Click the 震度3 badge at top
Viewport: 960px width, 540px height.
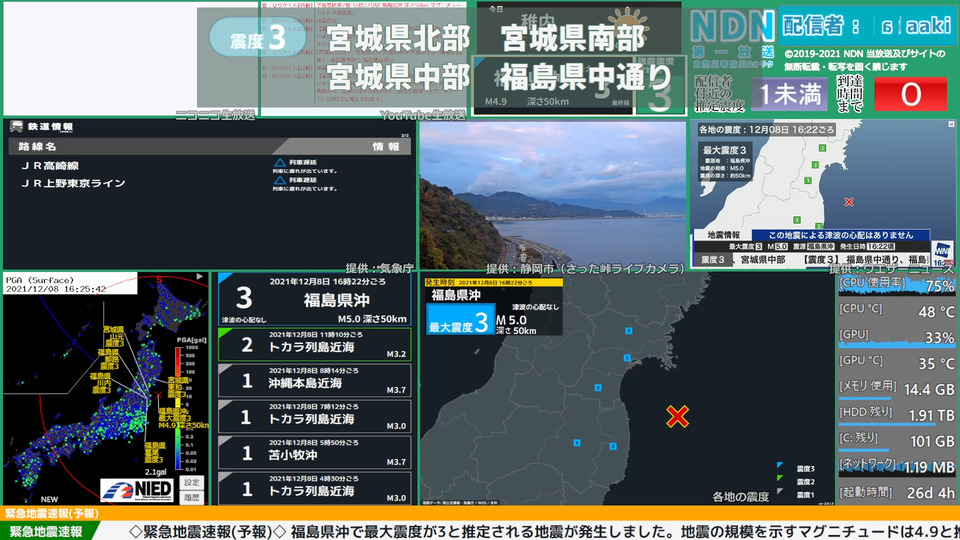point(257,37)
